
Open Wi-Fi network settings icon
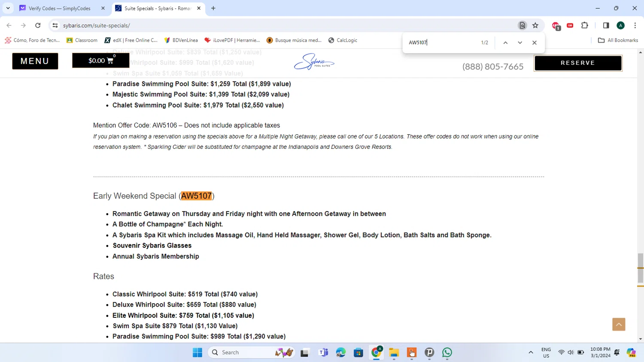click(561, 353)
